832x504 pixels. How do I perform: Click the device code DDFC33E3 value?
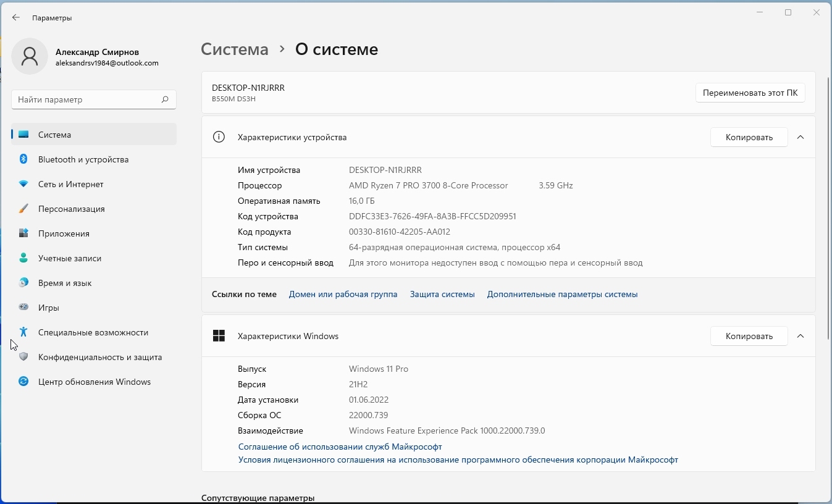[432, 217]
